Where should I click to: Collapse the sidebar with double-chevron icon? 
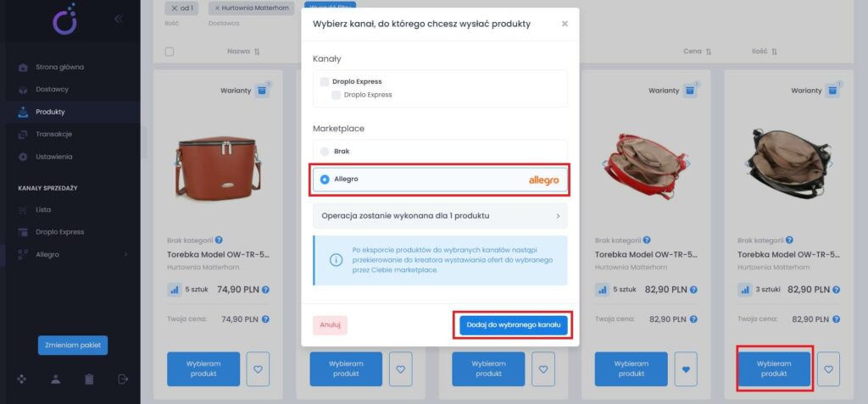(118, 19)
